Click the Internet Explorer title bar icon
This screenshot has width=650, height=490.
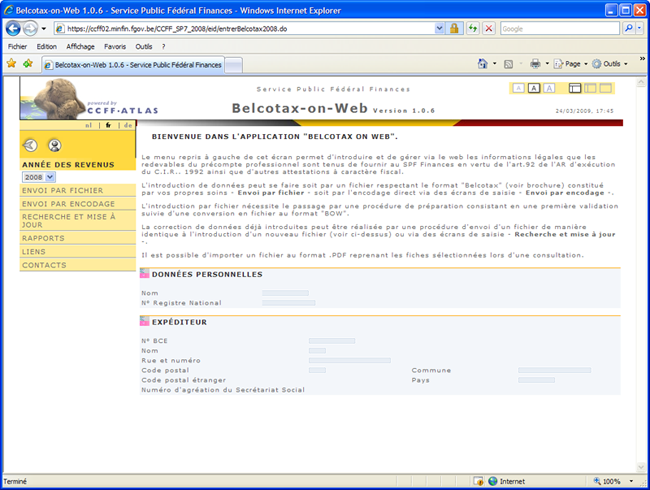pyautogui.click(x=8, y=10)
